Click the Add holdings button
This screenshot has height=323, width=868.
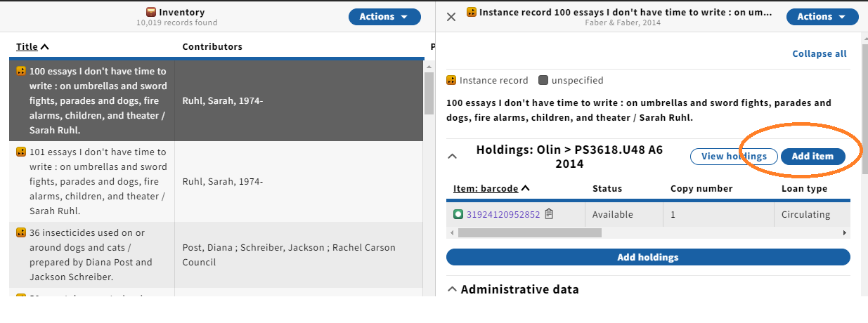click(648, 257)
